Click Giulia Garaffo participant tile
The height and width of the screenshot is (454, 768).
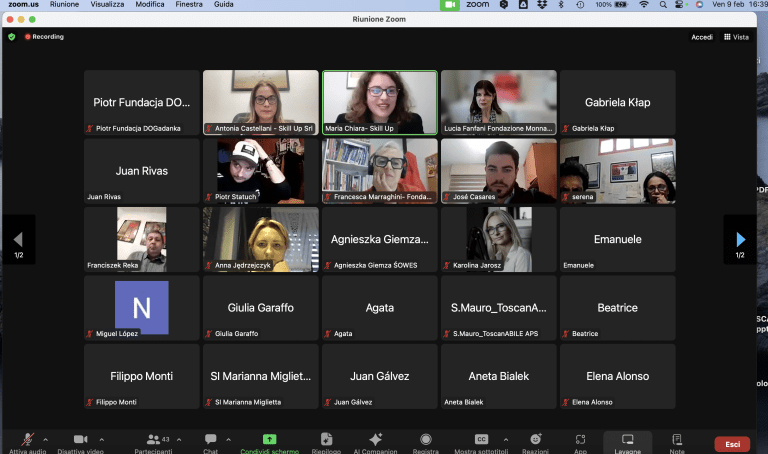point(261,308)
